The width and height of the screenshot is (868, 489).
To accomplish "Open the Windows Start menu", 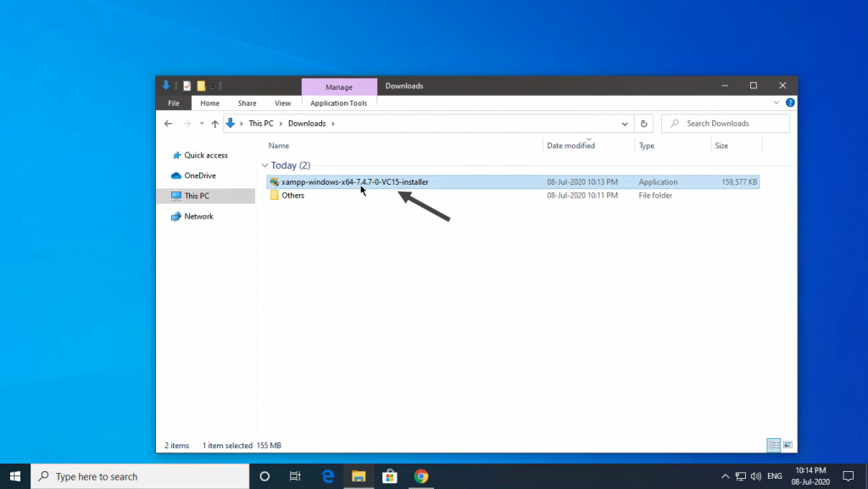I will pyautogui.click(x=15, y=476).
